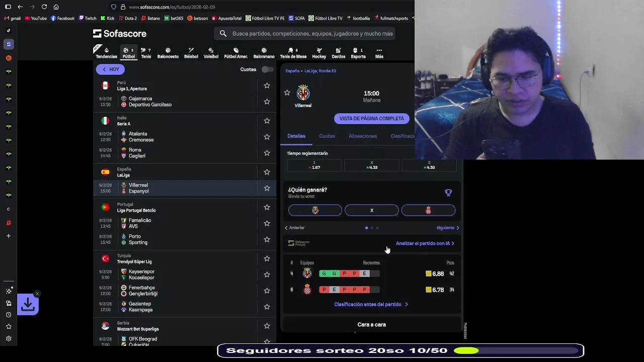Star the Porto vs Sporting match
The image size is (644, 362).
[x=267, y=239]
